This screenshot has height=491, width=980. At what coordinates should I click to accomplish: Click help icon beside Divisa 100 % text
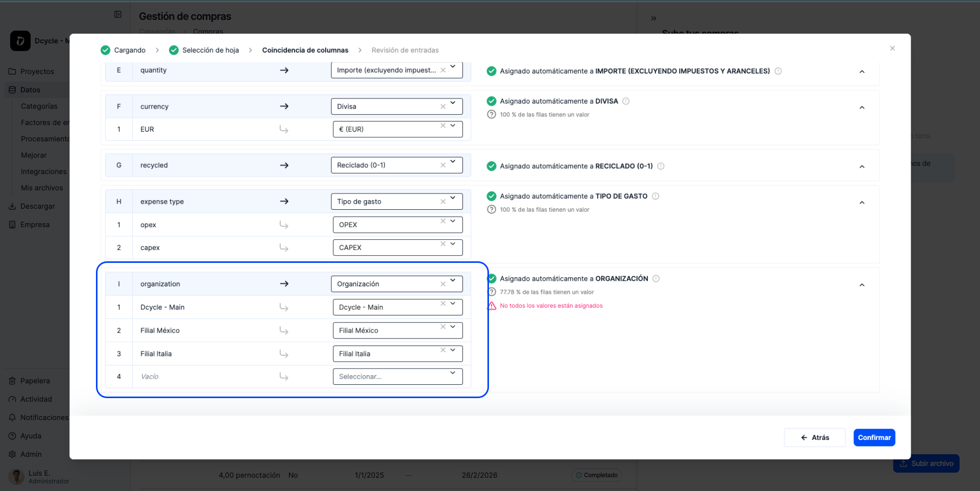point(492,115)
